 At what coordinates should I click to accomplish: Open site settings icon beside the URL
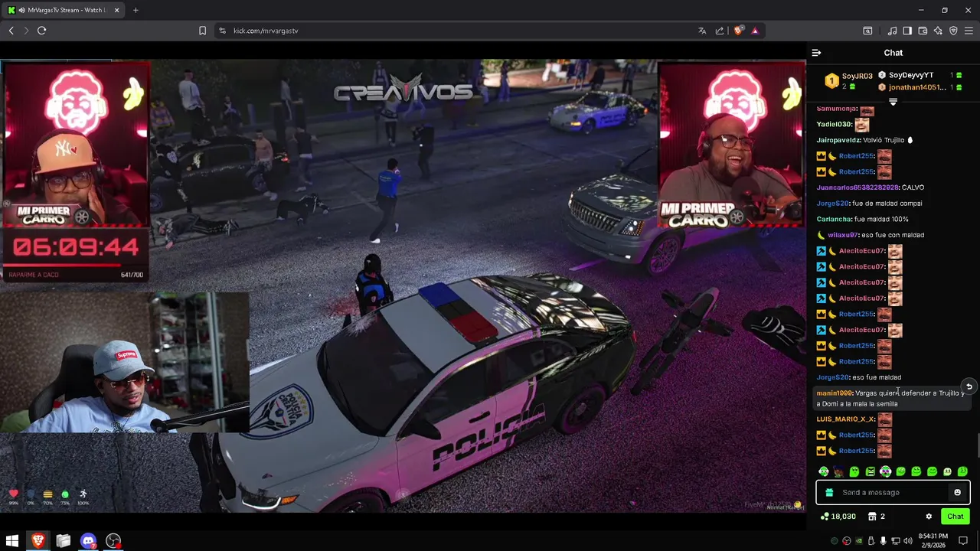coord(222,31)
